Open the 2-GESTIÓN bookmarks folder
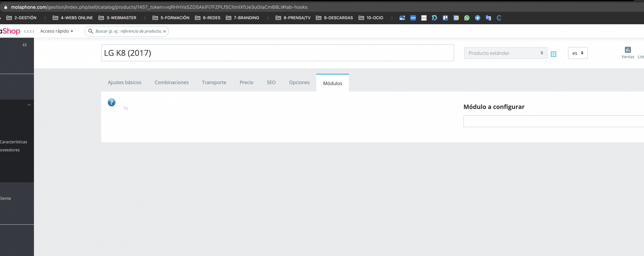 click(x=21, y=18)
